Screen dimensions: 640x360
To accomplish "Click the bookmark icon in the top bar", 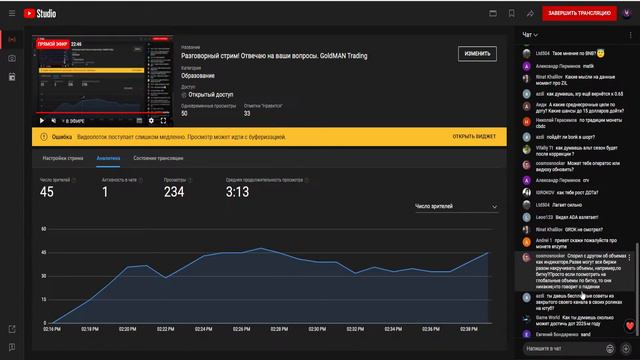I will click(511, 13).
